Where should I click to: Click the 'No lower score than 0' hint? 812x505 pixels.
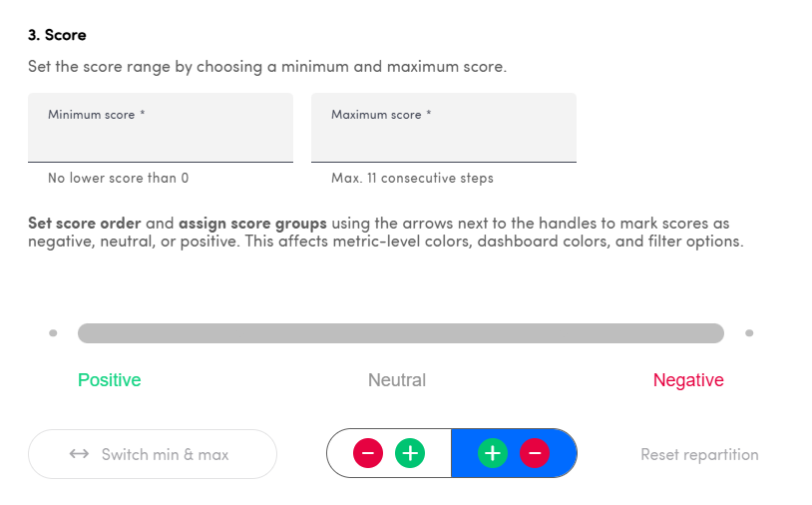click(118, 179)
